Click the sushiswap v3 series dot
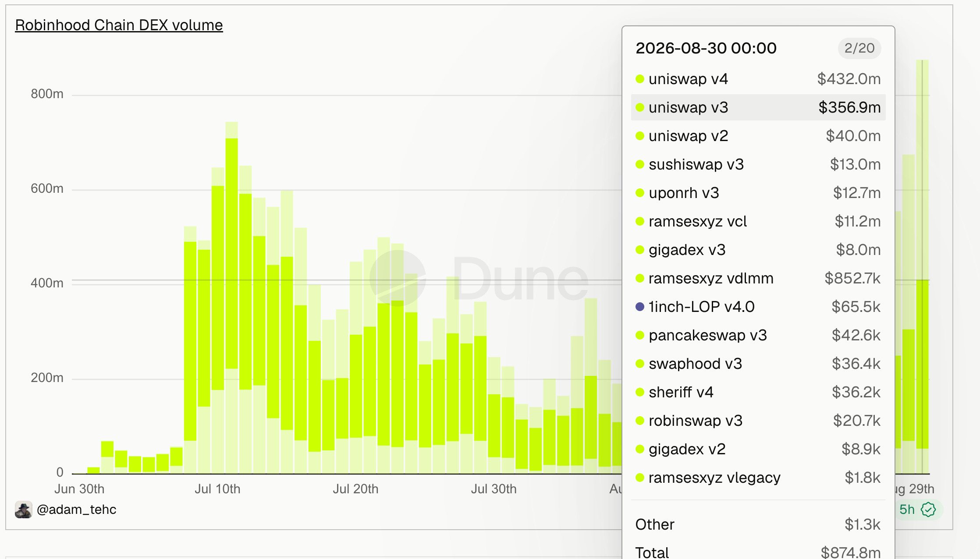 click(640, 164)
